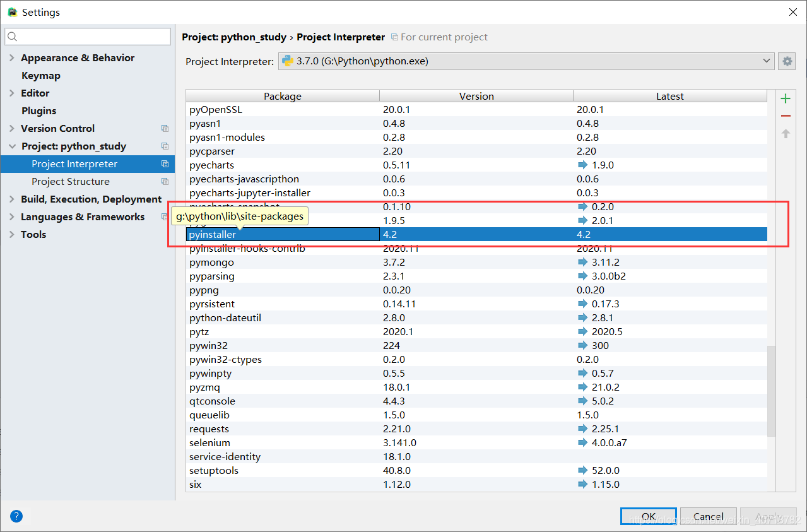The width and height of the screenshot is (807, 532).
Task: Click the For current project icon
Action: pyautogui.click(x=394, y=37)
